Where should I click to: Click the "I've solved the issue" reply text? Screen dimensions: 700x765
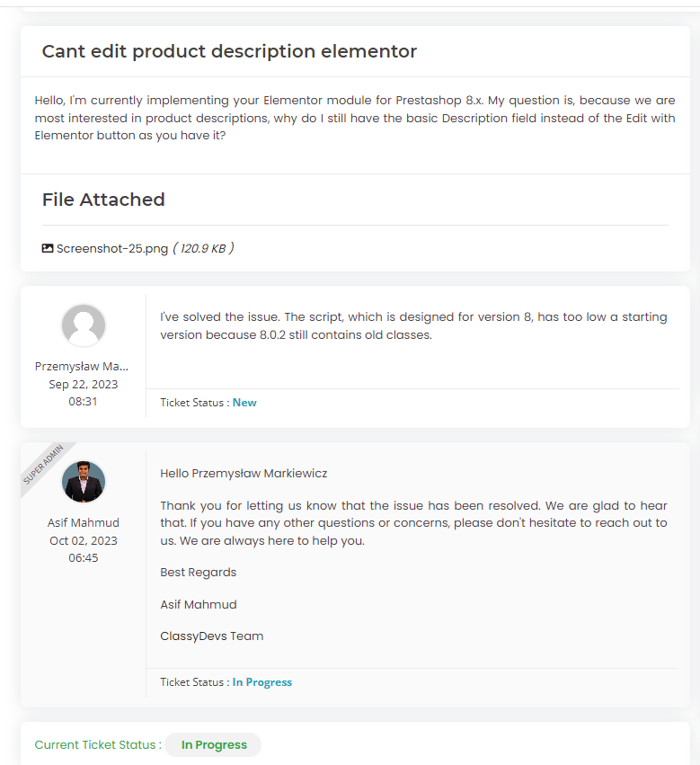tap(413, 326)
